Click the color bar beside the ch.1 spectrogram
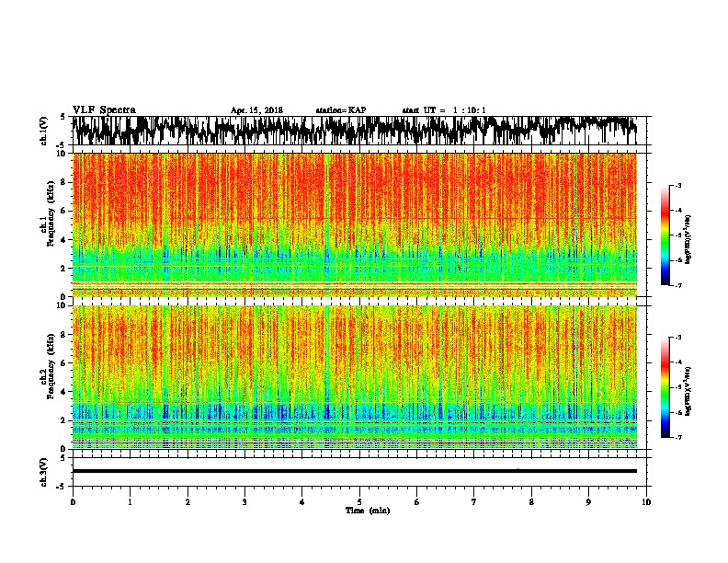Screen dimensions: 728x563 [665, 236]
